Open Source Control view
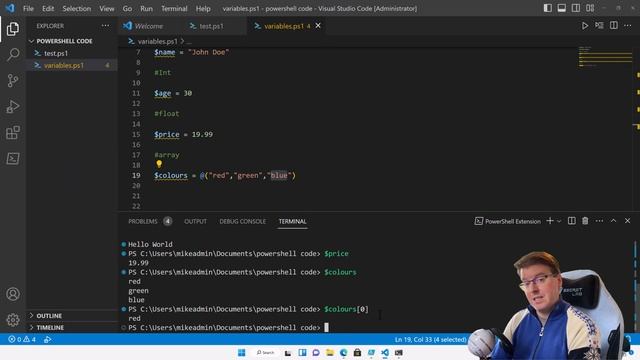The height and width of the screenshot is (360, 640). 13,80
